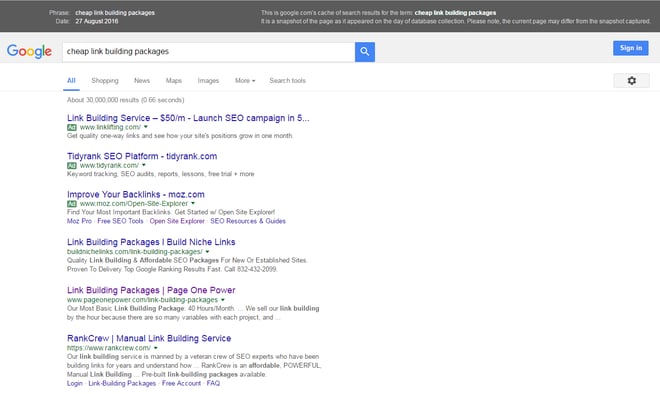Viewport: 660px width, 394px height.
Task: Click the Ad badge beside linklifting.com
Action: (x=72, y=127)
